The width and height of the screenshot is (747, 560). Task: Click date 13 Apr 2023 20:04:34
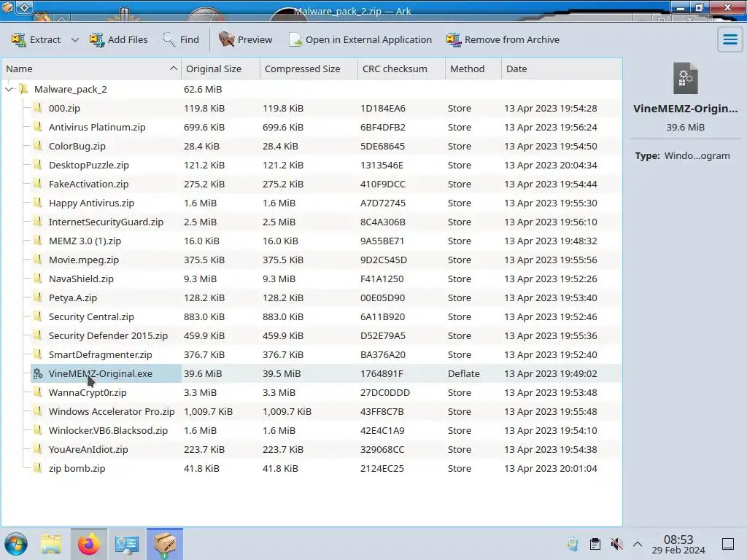(550, 166)
